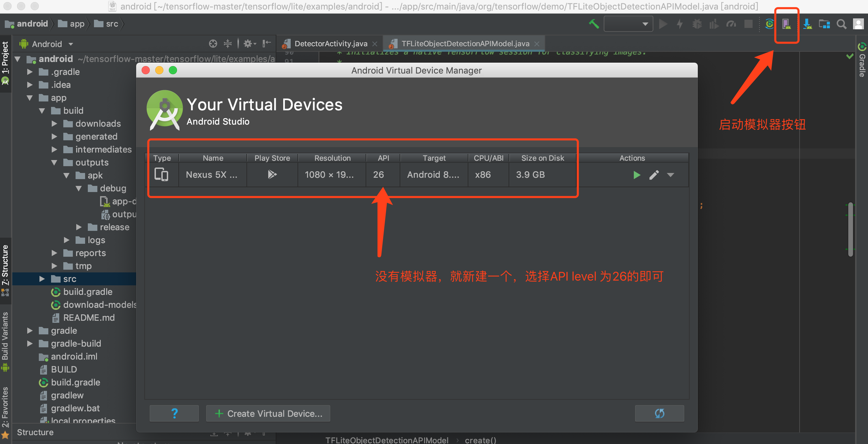Expand the release folder

[79, 227]
